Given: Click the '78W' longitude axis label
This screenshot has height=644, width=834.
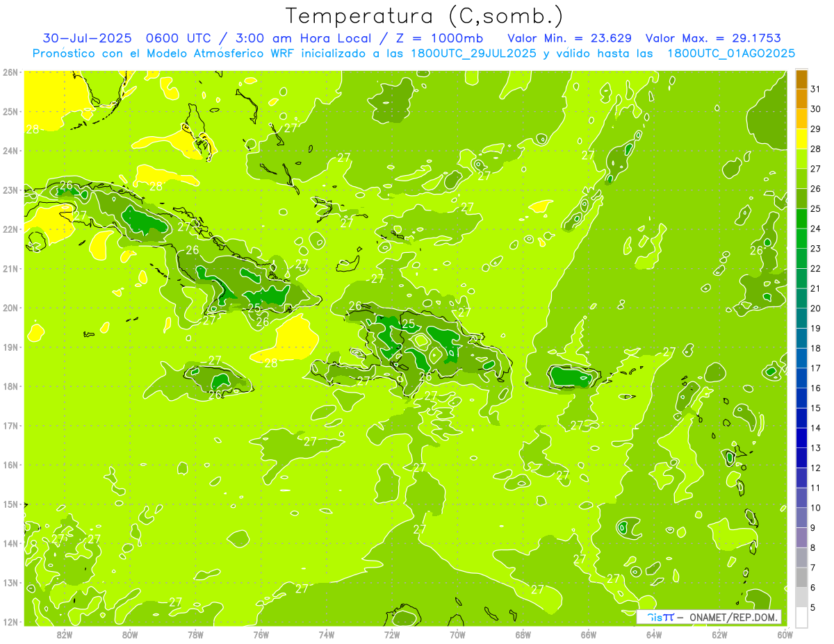Looking at the screenshot, I should (195, 634).
